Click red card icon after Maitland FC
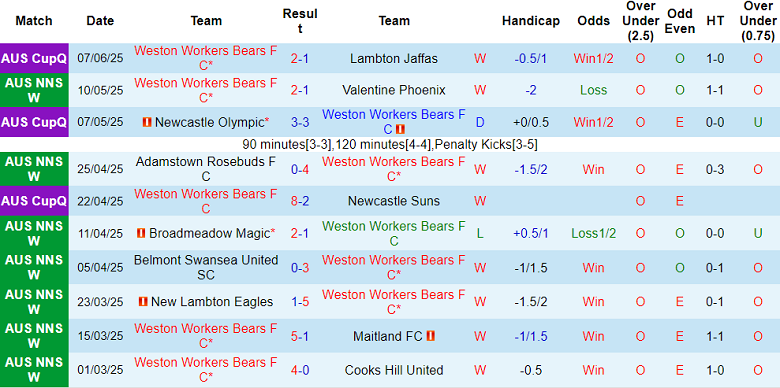 pyautogui.click(x=431, y=336)
